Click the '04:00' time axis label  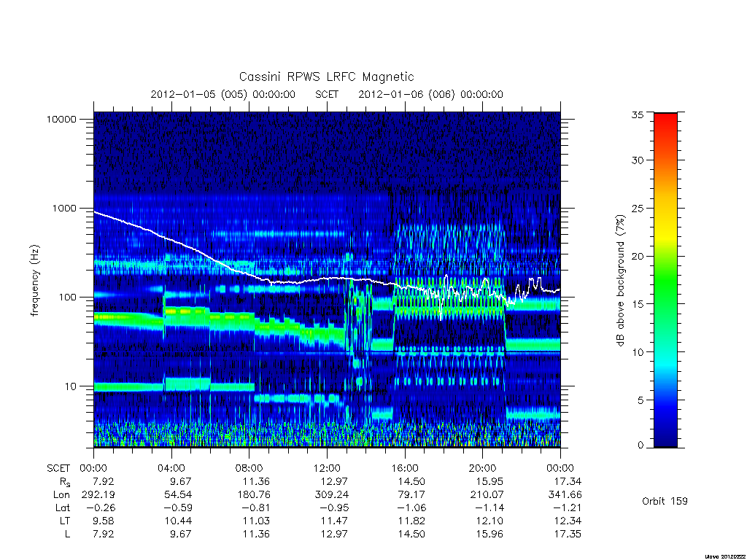coord(171,468)
